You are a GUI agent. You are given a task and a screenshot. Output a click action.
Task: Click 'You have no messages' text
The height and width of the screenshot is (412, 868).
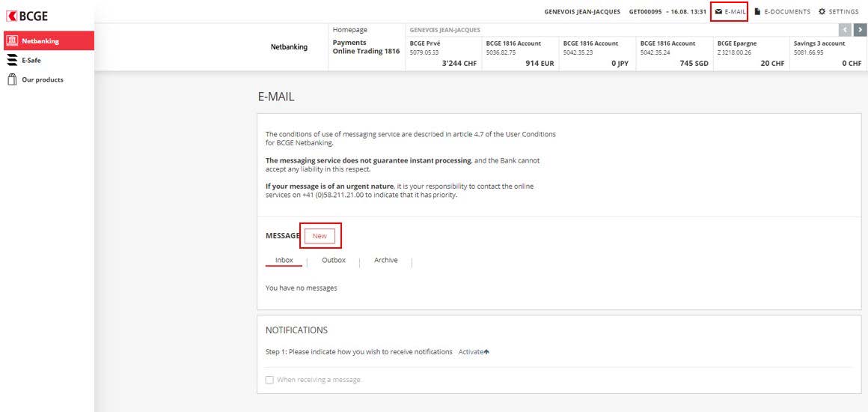point(301,288)
